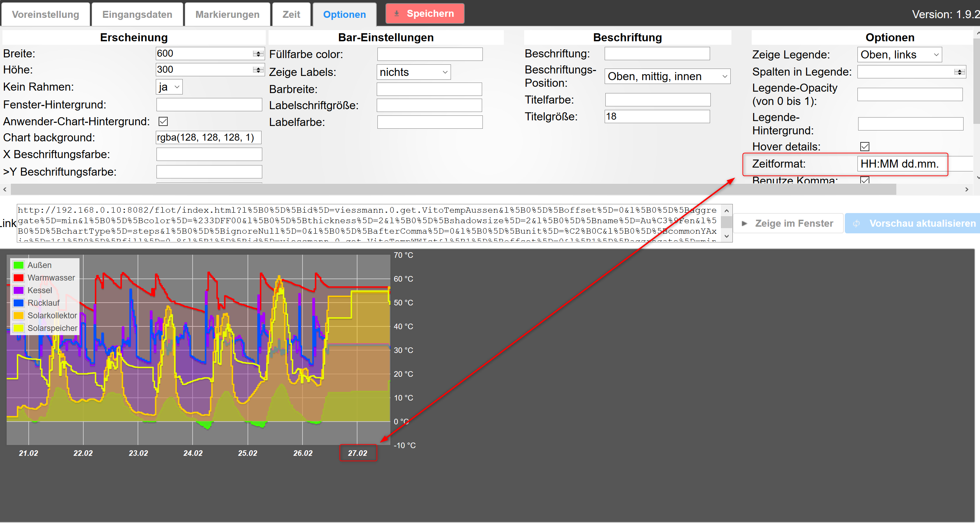The height and width of the screenshot is (530, 980).
Task: Click Spalten in Legende spinner arrows
Action: (959, 72)
